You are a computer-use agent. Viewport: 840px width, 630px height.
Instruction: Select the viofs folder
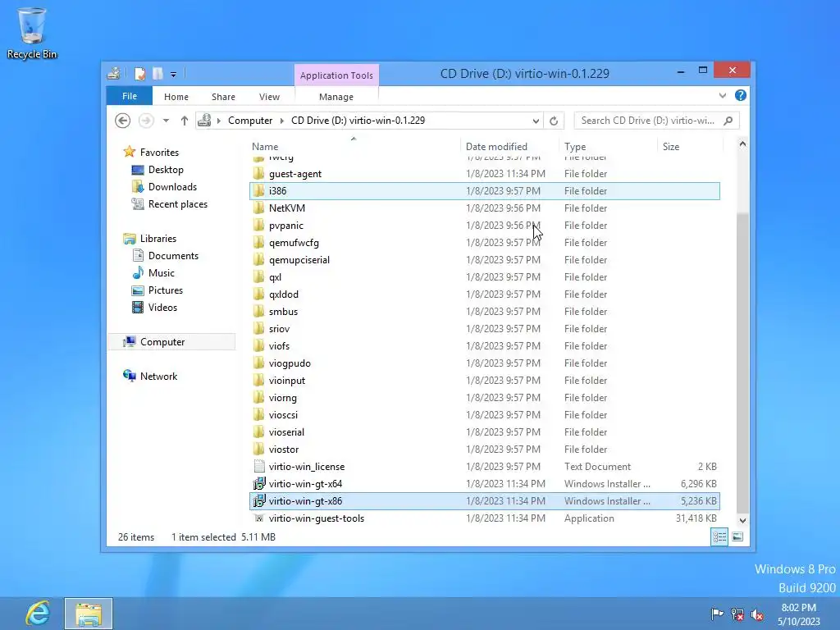(x=279, y=346)
